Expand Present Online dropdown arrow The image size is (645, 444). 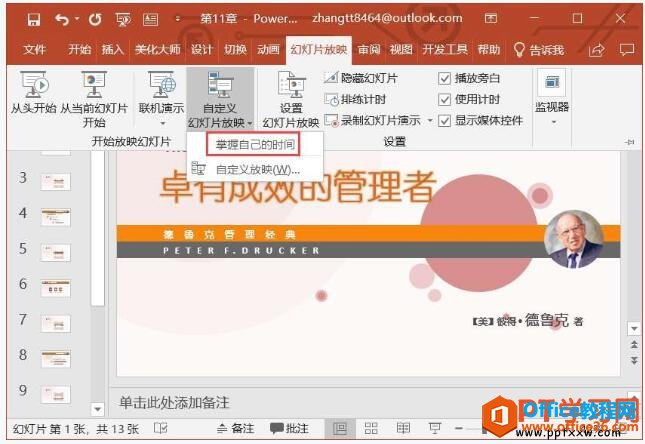click(x=162, y=123)
